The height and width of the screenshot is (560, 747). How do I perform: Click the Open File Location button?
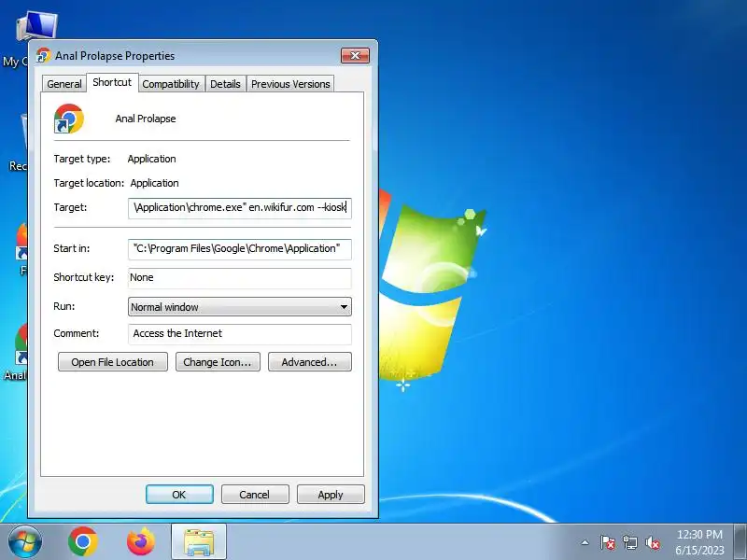(112, 362)
